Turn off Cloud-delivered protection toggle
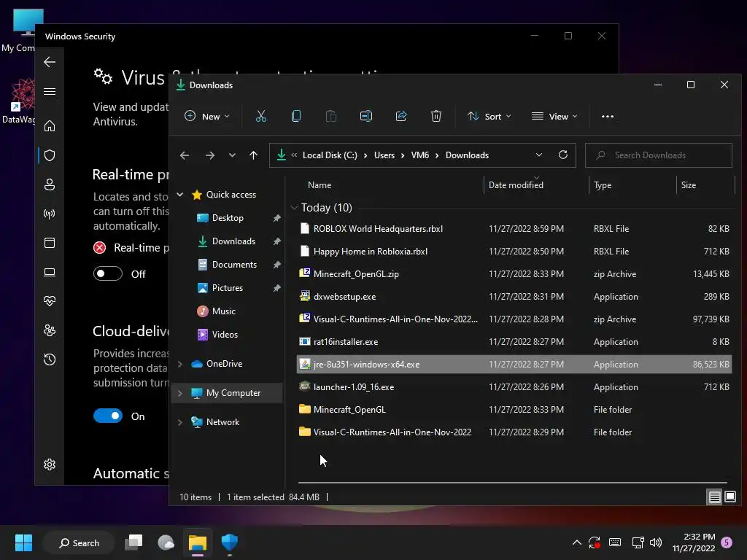 108,416
